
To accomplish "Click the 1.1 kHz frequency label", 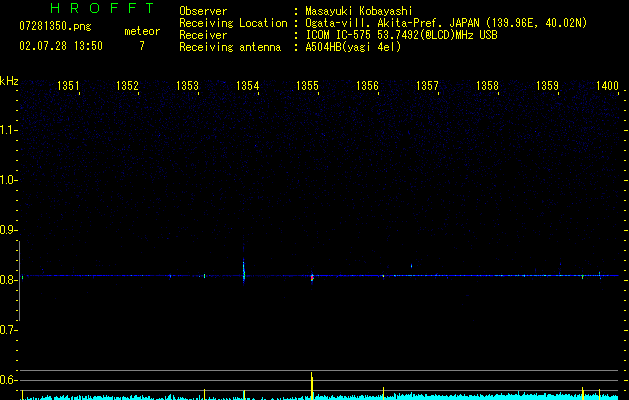I will point(8,130).
